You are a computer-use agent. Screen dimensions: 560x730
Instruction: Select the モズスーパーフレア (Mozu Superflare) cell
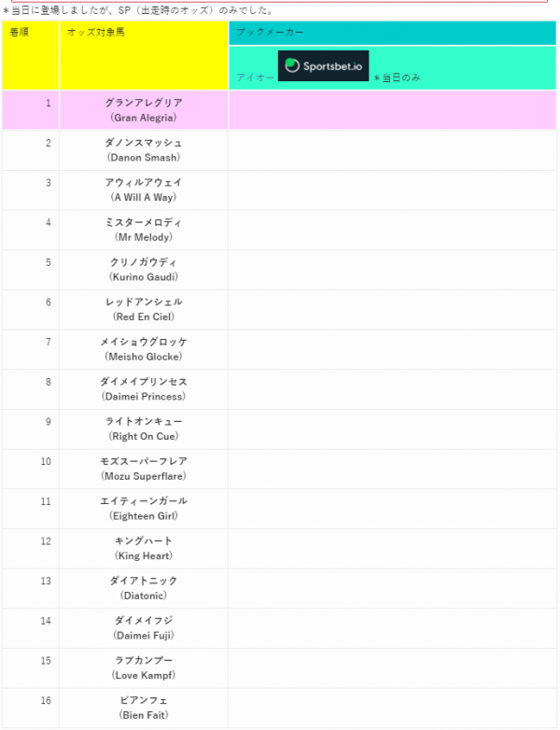pyautogui.click(x=144, y=469)
